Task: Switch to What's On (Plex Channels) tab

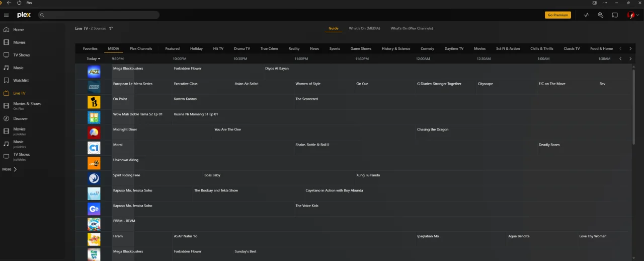Action: [412, 28]
